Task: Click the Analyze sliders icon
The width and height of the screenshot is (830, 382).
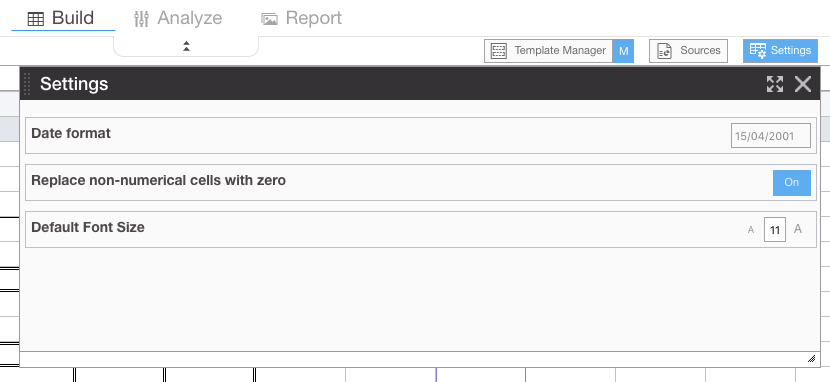Action: [x=141, y=19]
